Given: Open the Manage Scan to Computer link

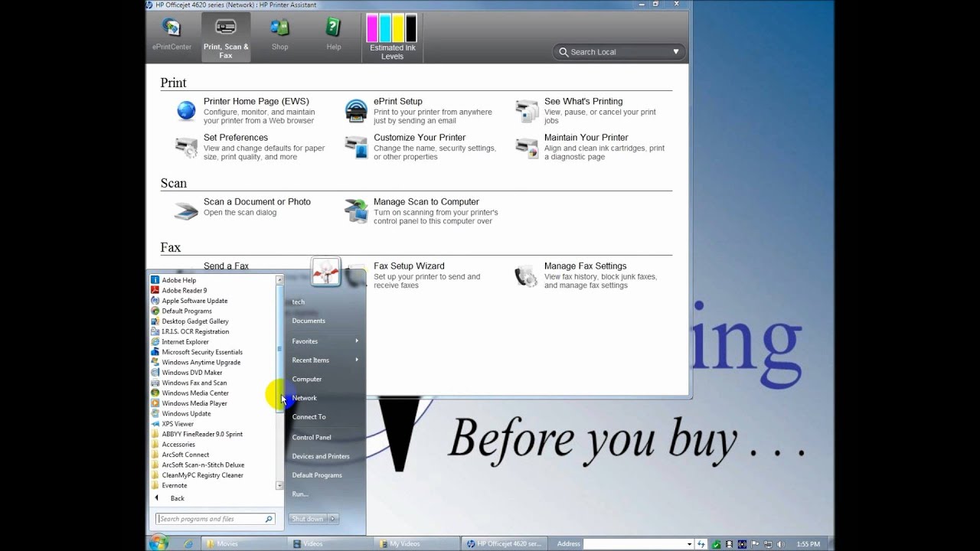Looking at the screenshot, I should click(426, 202).
